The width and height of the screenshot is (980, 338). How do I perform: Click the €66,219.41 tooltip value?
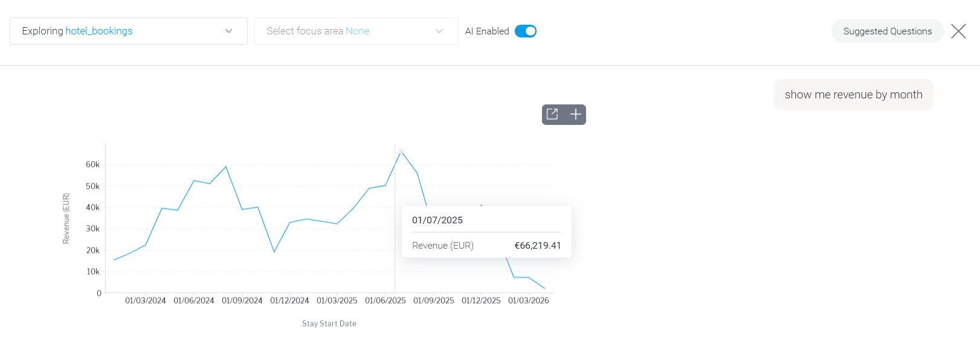(x=538, y=246)
